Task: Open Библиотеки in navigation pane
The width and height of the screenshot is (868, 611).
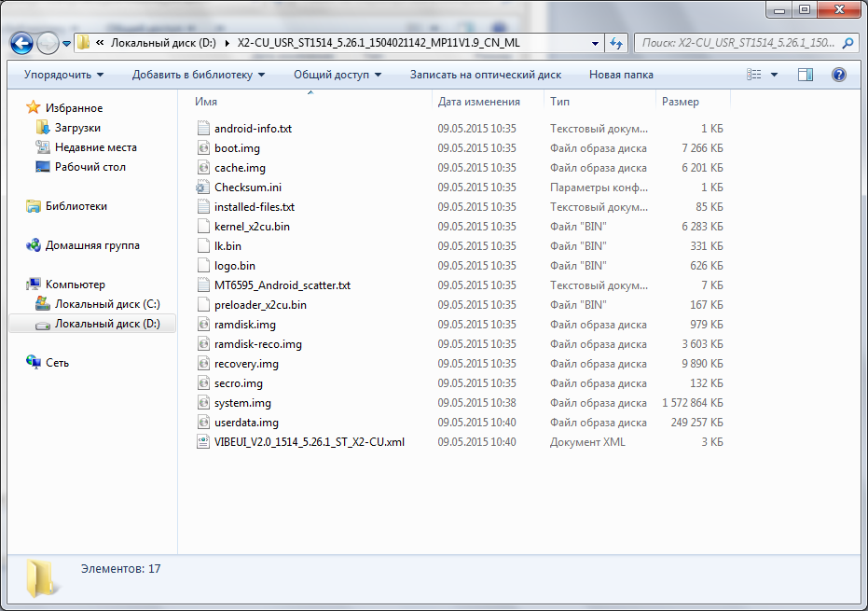Action: 76,206
